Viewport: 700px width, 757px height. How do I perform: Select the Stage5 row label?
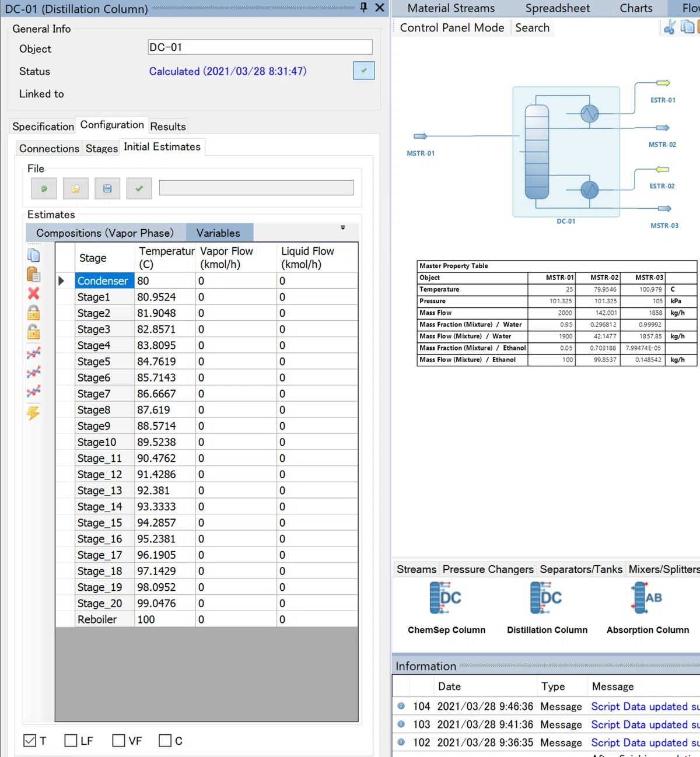[104, 362]
